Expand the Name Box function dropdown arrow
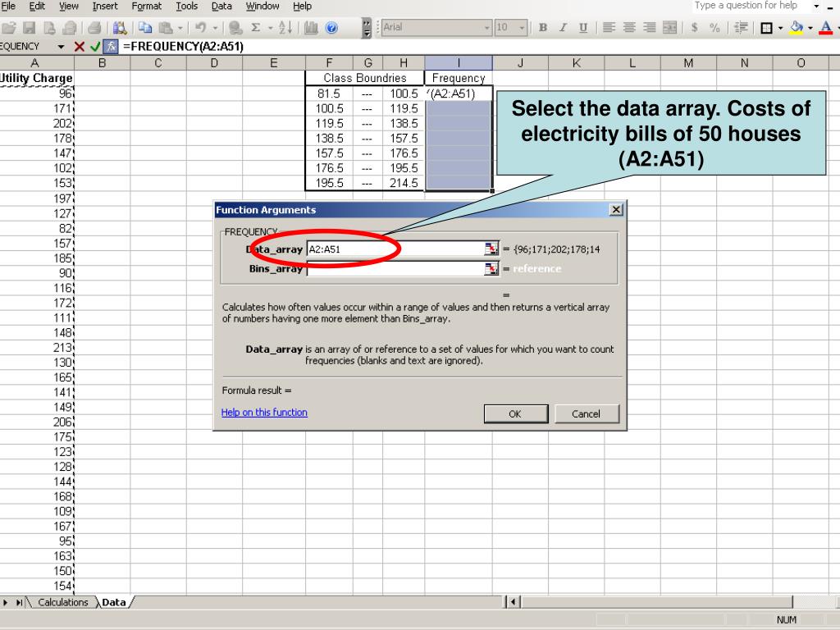 tap(61, 46)
